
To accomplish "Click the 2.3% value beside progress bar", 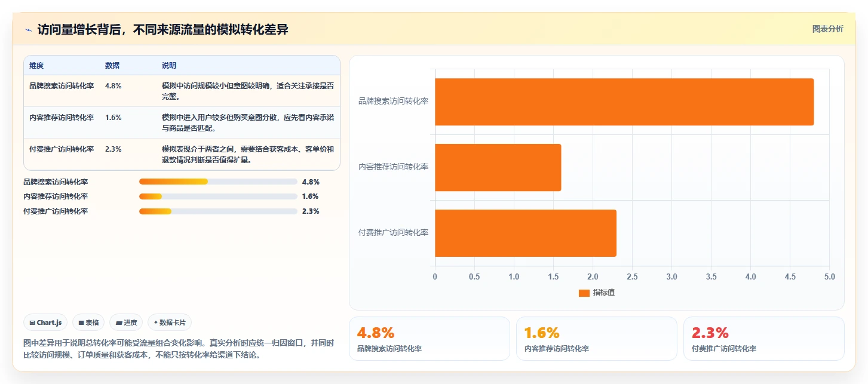I will click(x=311, y=211).
